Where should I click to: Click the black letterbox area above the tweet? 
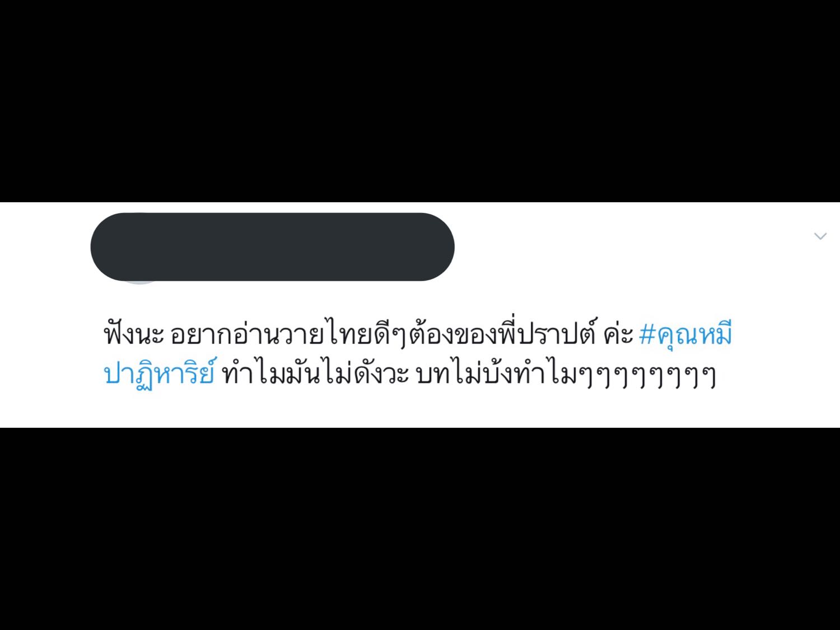(x=420, y=101)
